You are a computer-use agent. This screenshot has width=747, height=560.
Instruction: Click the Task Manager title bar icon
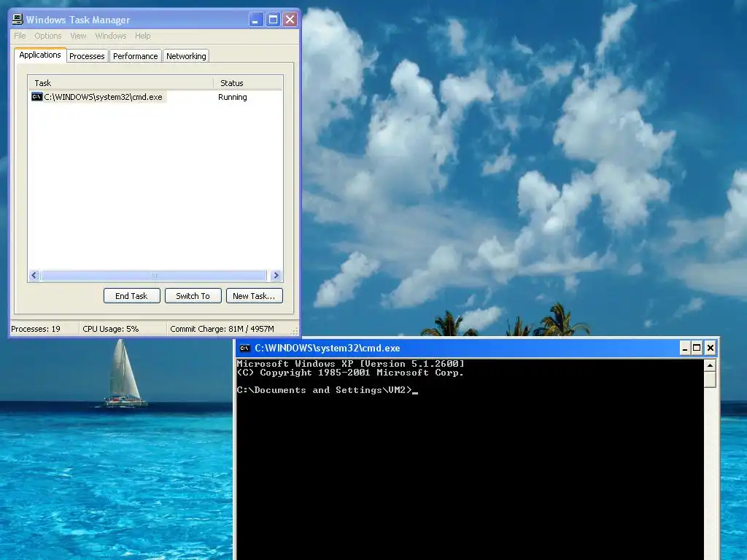click(x=18, y=20)
